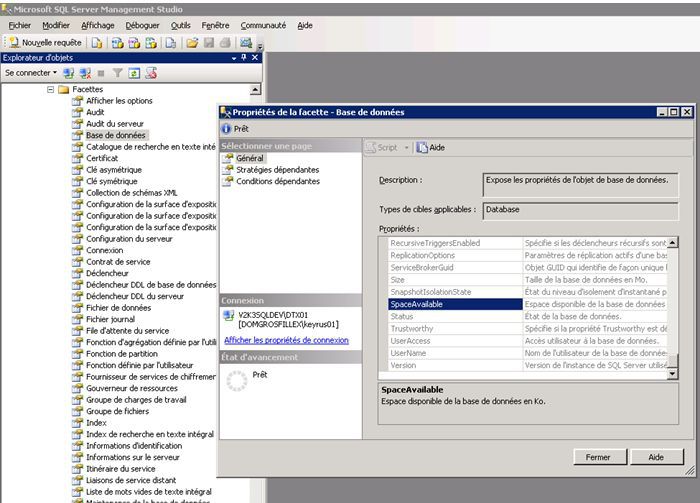Click the save diskette toolbar icon
Screen dimensions: 700x503
(209, 43)
